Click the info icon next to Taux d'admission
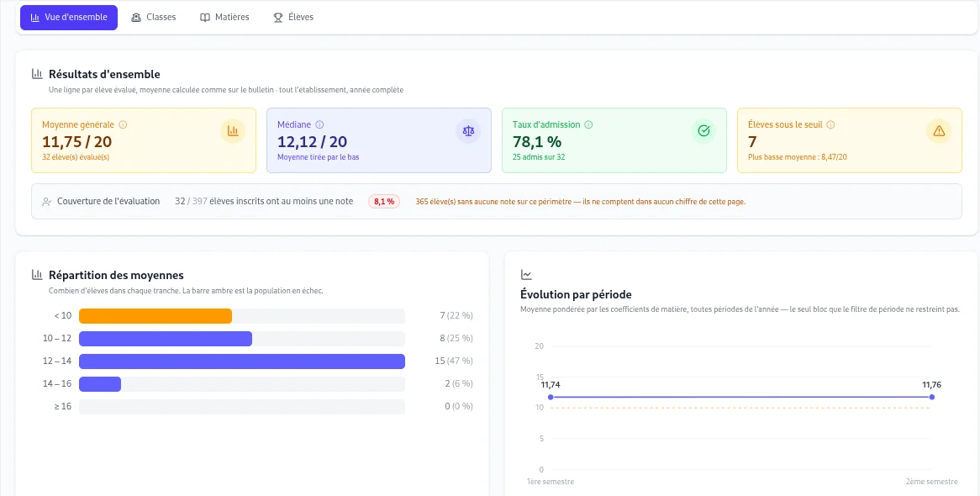 click(x=588, y=124)
